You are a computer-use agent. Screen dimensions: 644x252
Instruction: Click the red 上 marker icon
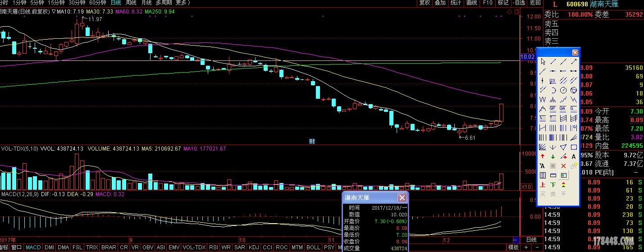click(x=543, y=185)
